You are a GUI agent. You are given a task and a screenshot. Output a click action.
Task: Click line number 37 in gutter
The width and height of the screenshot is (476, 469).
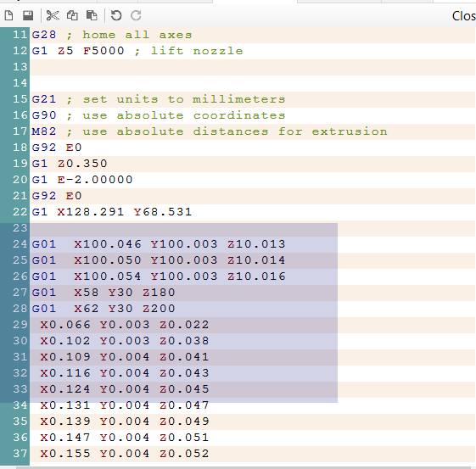point(20,454)
